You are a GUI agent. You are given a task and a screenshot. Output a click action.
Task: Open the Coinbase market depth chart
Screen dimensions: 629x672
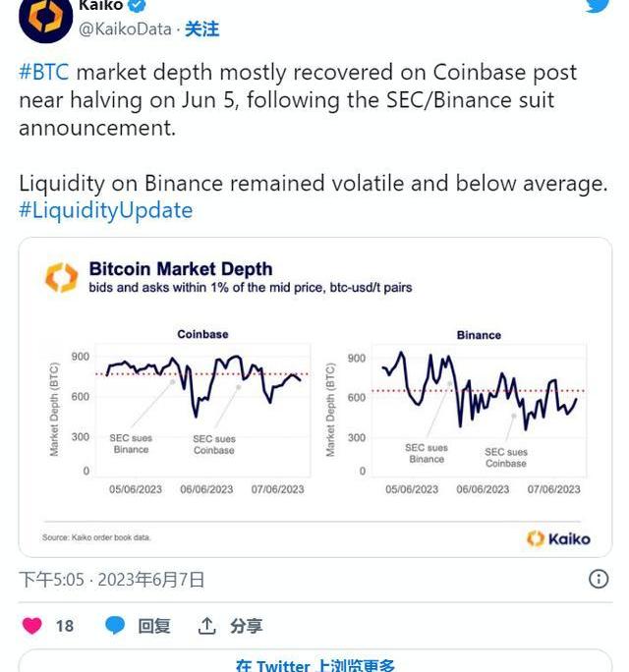point(187,411)
